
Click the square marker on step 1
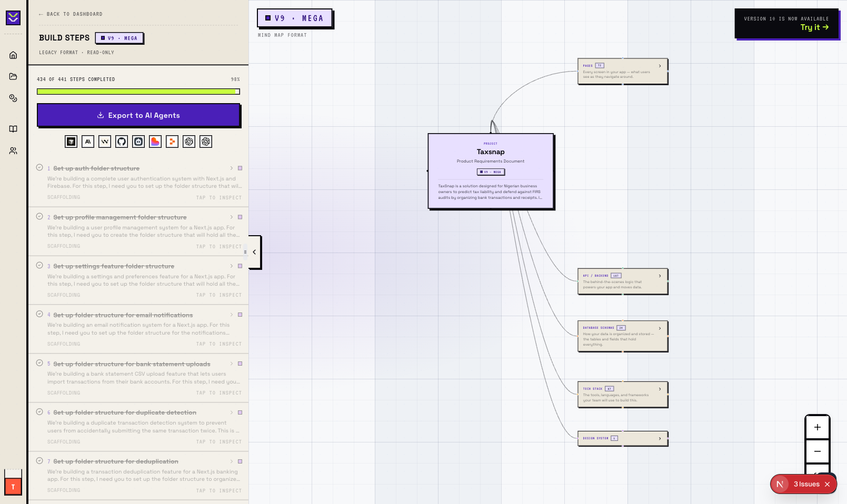240,168
